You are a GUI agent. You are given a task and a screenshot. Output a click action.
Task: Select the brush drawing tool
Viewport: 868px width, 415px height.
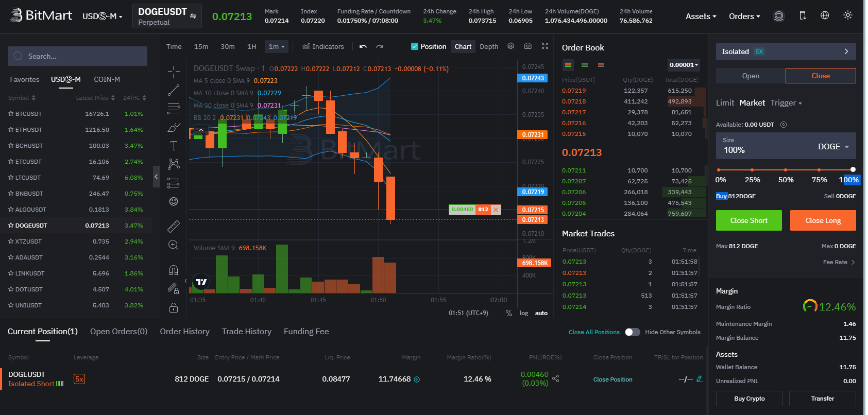pos(174,127)
